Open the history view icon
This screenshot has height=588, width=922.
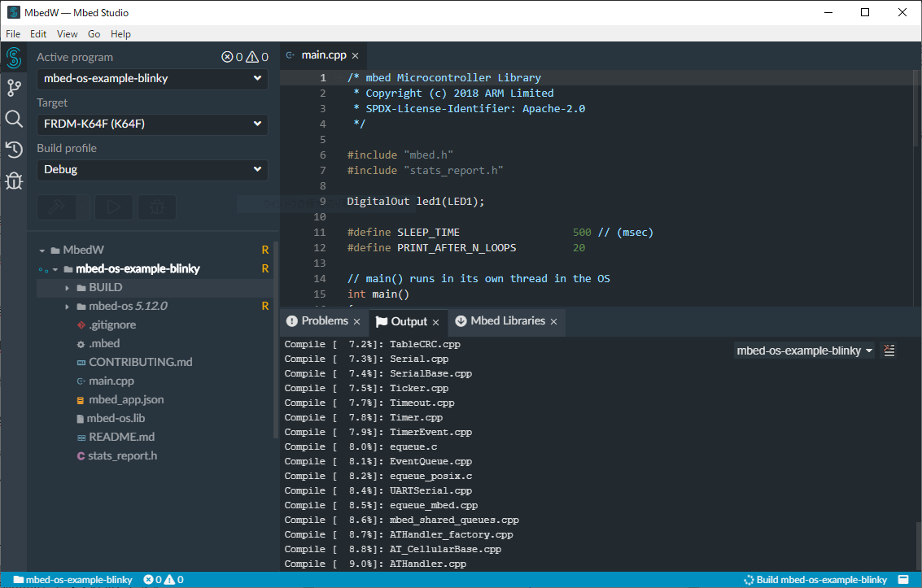[x=14, y=149]
